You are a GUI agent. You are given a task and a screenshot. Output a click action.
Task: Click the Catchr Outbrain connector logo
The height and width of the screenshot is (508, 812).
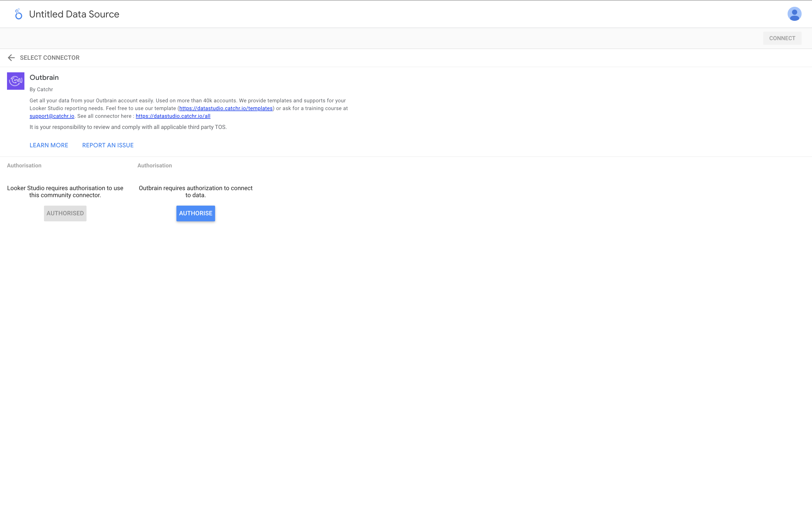(16, 81)
